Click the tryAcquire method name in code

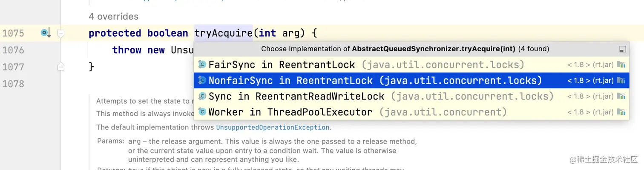tap(224, 33)
